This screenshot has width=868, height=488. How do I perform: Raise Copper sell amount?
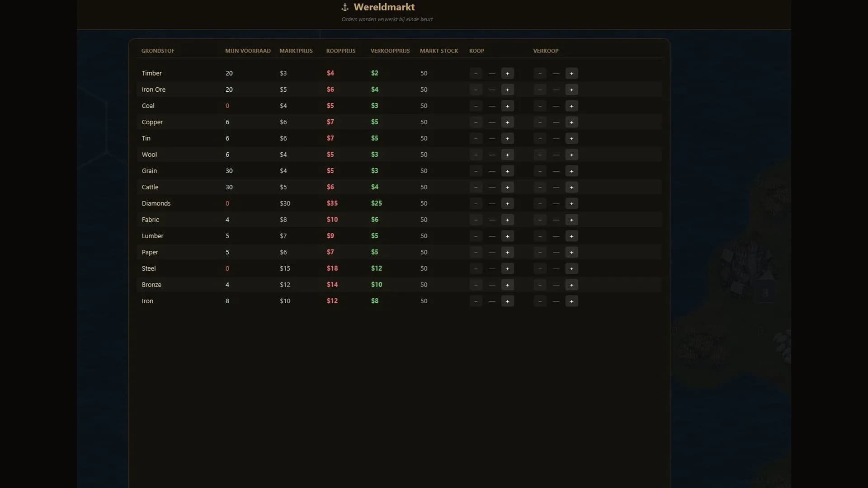coord(571,122)
